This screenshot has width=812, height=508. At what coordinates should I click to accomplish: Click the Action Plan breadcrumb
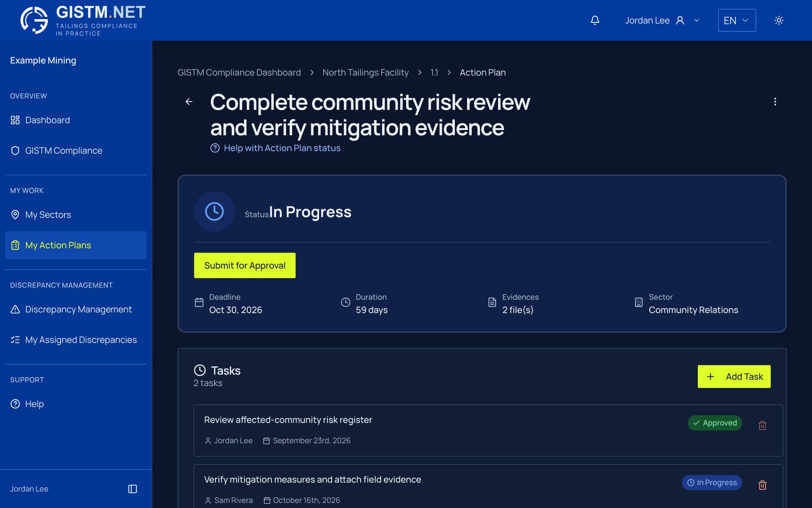[x=483, y=73]
